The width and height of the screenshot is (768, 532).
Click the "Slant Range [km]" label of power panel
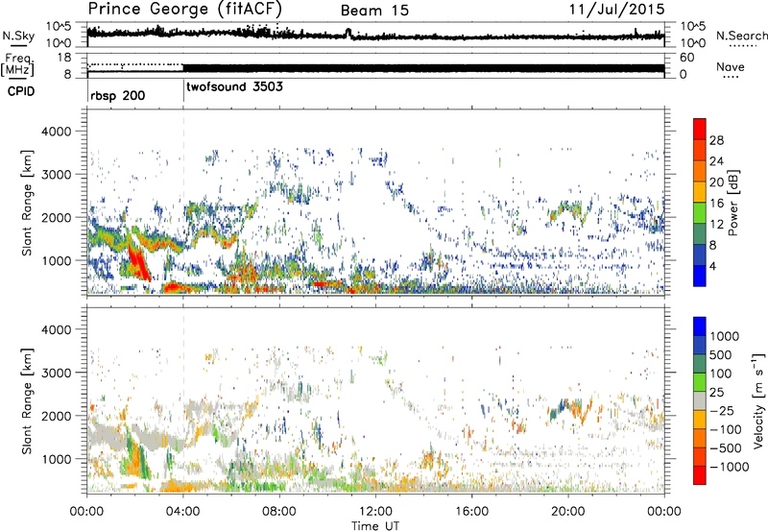tap(27, 203)
